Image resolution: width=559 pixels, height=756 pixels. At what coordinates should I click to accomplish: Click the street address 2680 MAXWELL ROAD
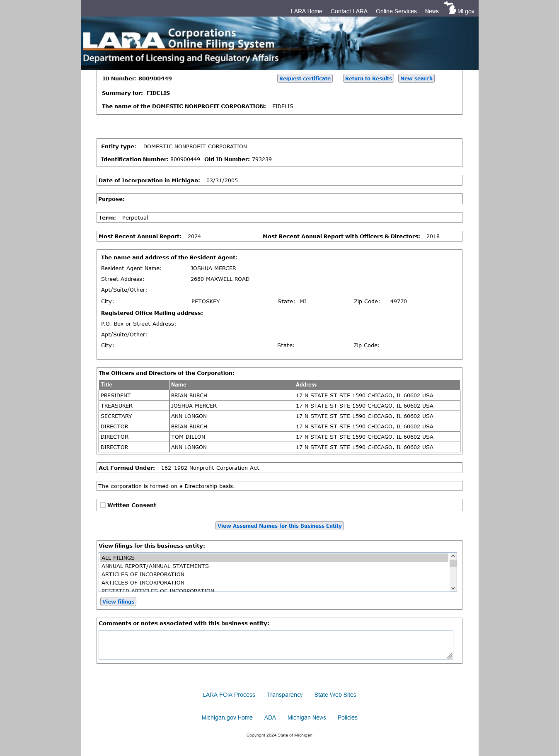pos(220,279)
